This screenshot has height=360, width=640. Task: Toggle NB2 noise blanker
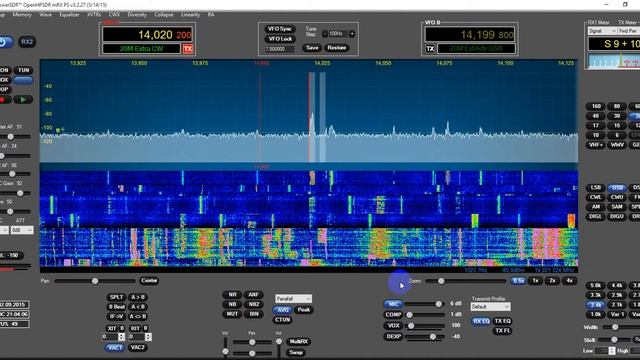[253, 304]
